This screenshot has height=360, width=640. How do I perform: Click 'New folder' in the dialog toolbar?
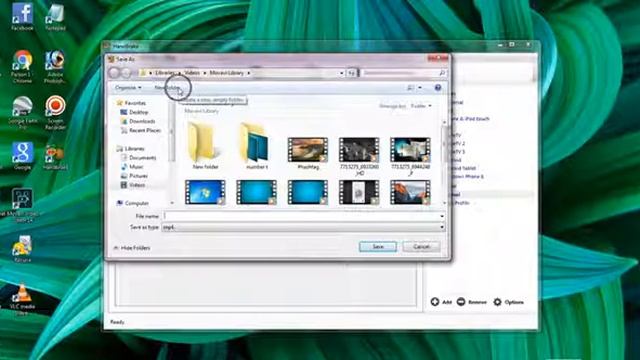coord(167,88)
